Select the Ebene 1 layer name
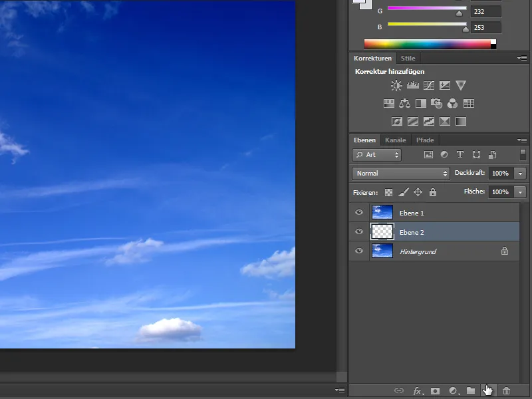 (412, 213)
